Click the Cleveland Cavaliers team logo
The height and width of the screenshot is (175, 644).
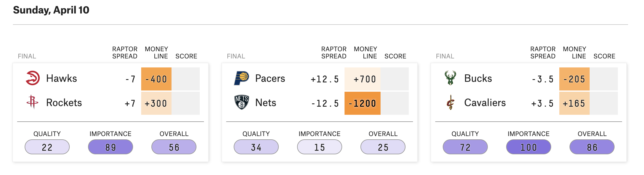point(450,102)
